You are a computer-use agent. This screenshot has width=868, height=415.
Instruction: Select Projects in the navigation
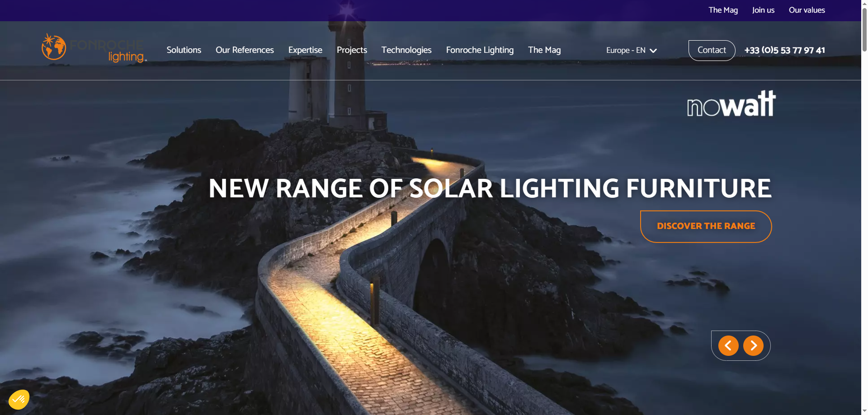(x=352, y=50)
